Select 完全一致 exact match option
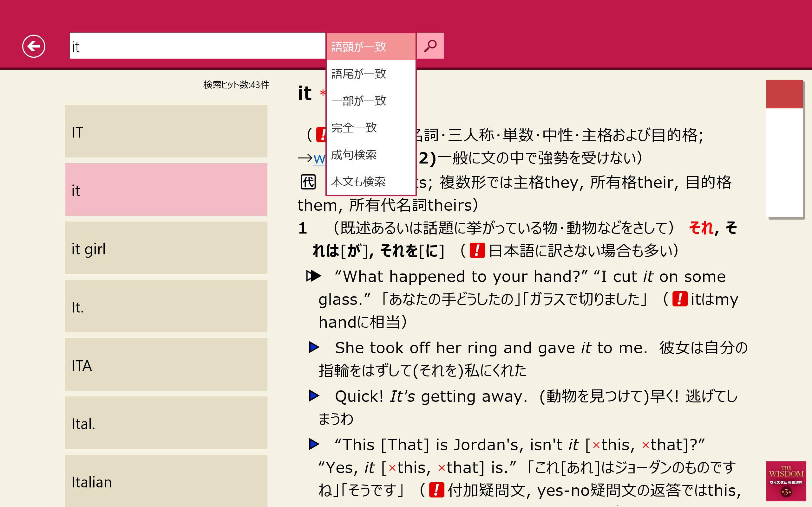This screenshot has width=812, height=507. pos(370,128)
